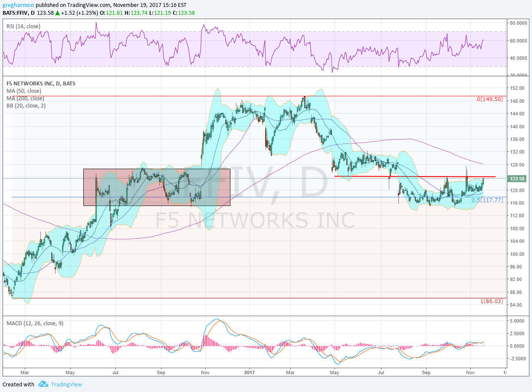532x392 pixels.
Task: Click the '18 year label on time axis
Action: click(505, 372)
